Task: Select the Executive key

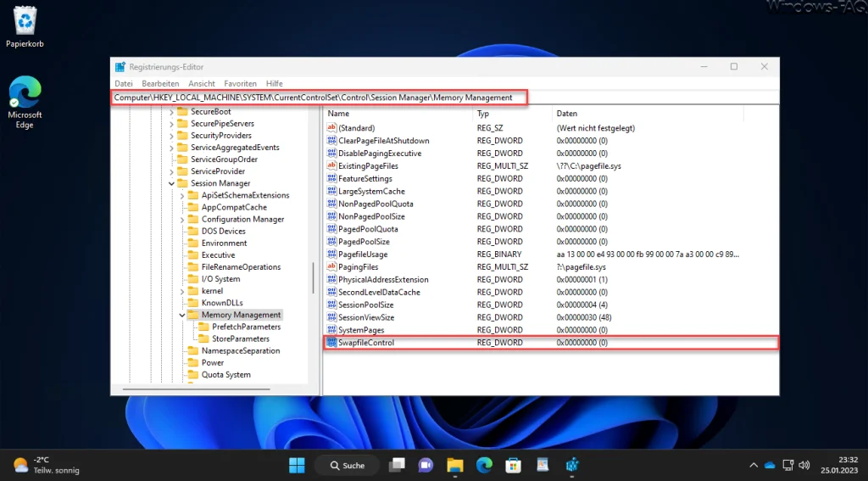Action: pos(218,254)
